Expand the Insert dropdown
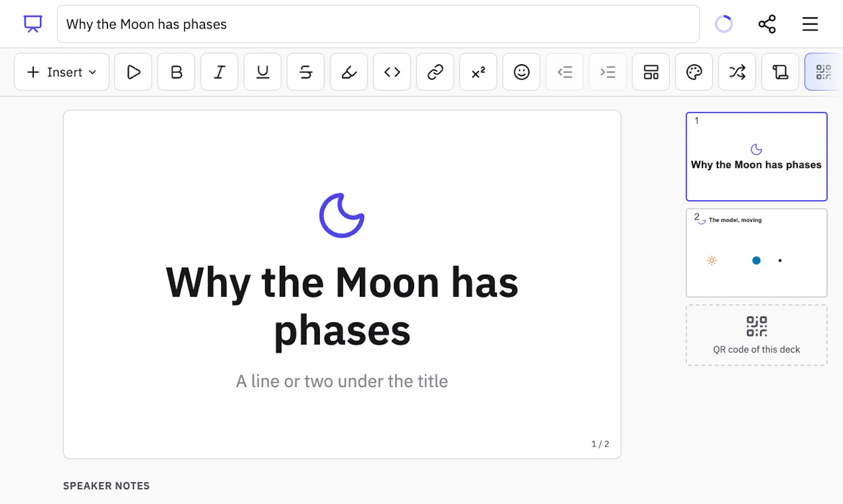 (x=62, y=72)
